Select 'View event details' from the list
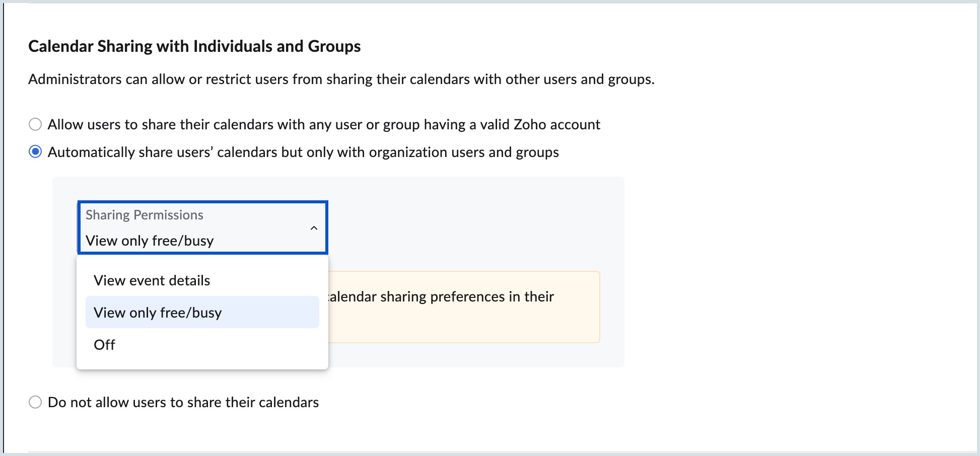Screen dimensions: 980x456 (x=151, y=280)
